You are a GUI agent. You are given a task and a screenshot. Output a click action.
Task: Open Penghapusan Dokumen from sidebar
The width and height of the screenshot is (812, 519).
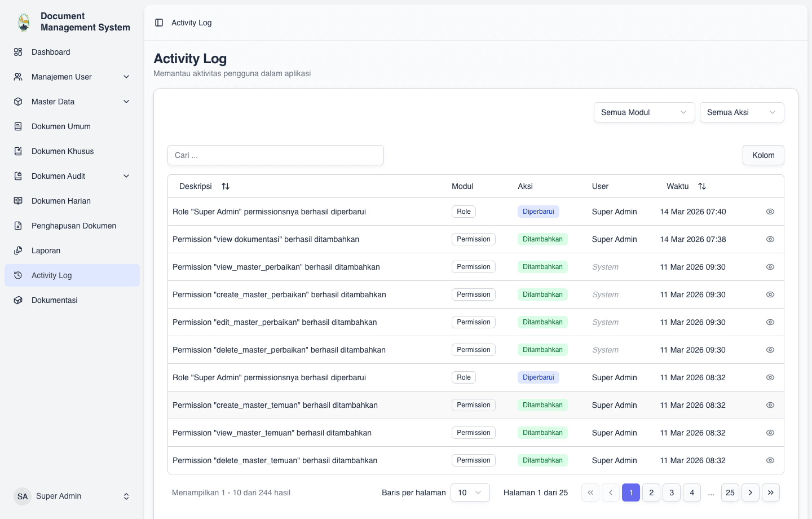pyautogui.click(x=72, y=226)
